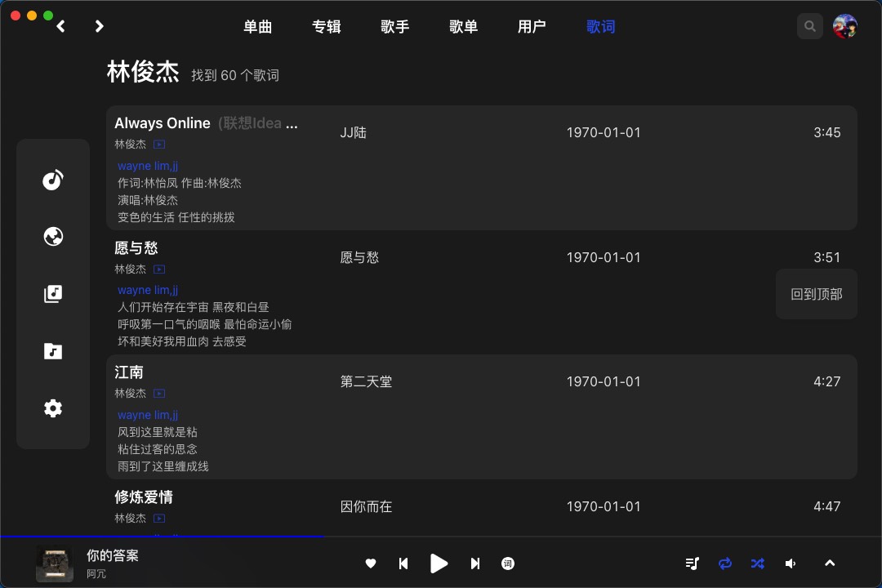This screenshot has width=882, height=588.
Task: Toggle shuffle playback mode
Action: (757, 563)
